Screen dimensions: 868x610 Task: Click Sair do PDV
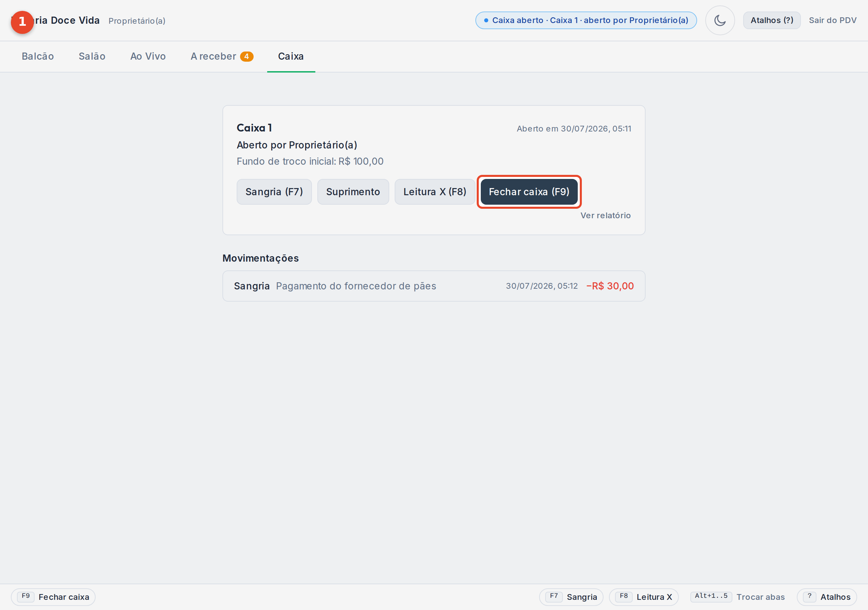tap(832, 20)
